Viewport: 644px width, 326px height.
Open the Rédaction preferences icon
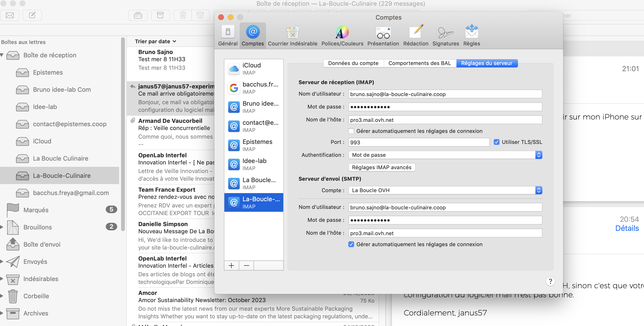416,36
